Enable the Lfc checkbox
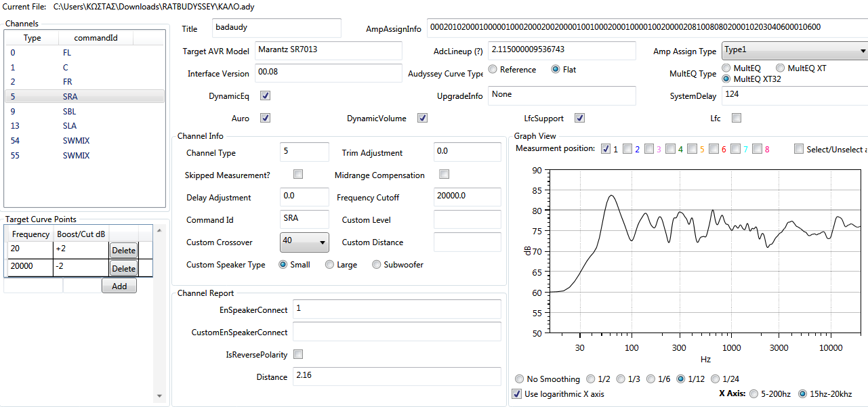The width and height of the screenshot is (868, 407). tap(737, 118)
